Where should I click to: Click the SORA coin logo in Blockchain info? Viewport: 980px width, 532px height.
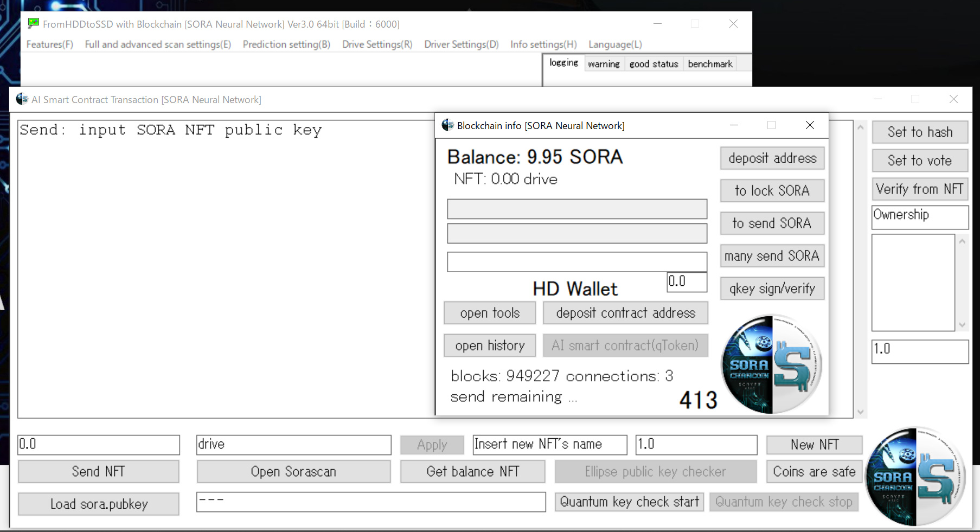click(771, 364)
